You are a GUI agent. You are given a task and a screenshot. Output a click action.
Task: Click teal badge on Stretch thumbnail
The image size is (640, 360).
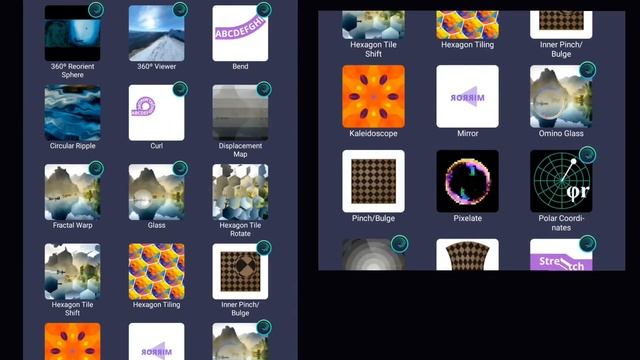[x=587, y=244]
